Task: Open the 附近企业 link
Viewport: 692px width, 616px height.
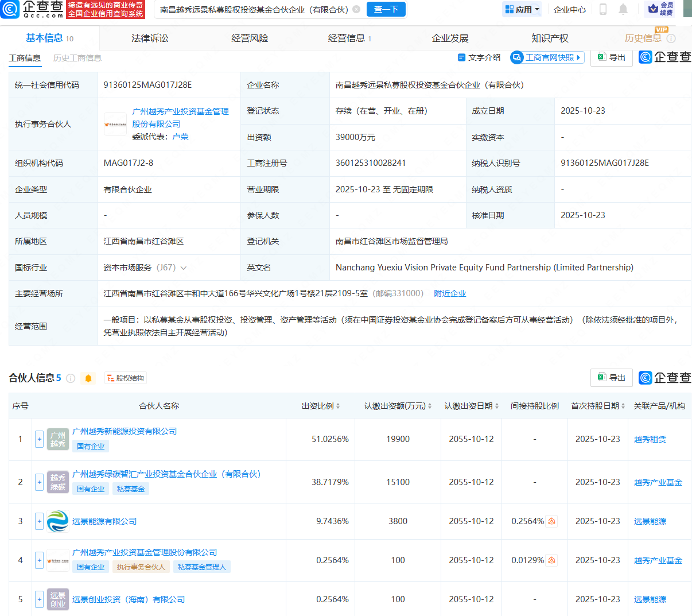Action: [x=450, y=293]
